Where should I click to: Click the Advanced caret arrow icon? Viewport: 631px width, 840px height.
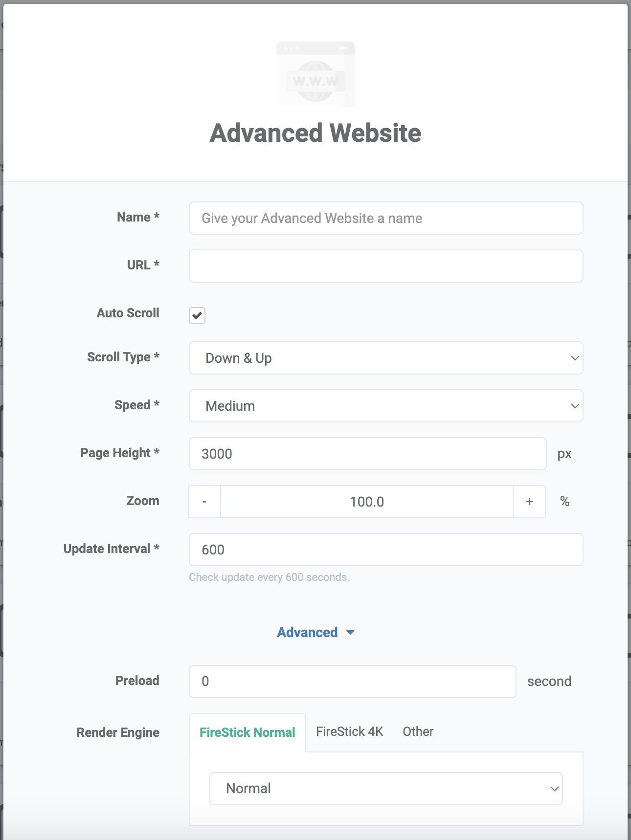click(350, 633)
